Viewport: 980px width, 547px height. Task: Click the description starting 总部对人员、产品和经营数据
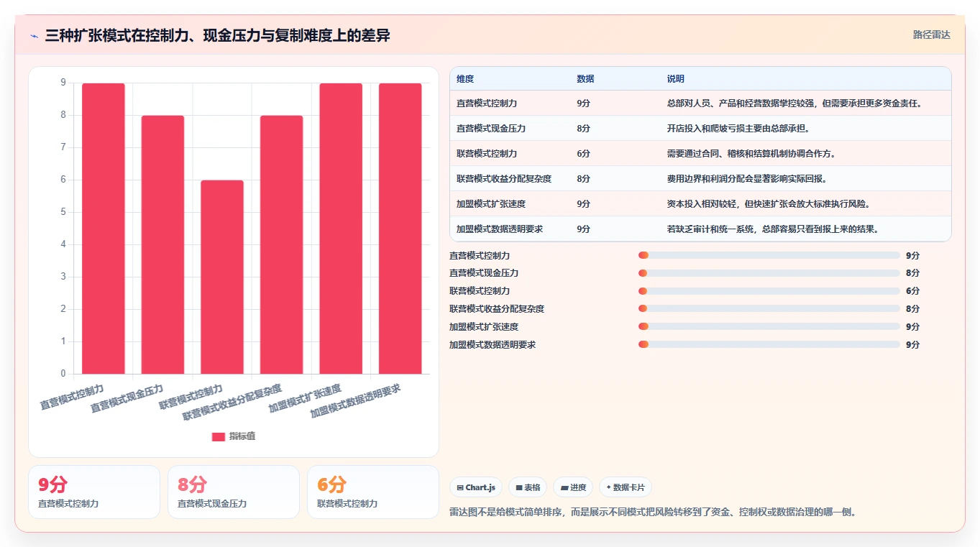pyautogui.click(x=794, y=104)
